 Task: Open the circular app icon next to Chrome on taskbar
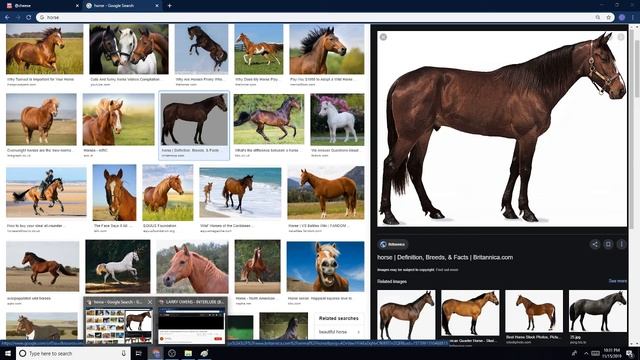point(172,353)
